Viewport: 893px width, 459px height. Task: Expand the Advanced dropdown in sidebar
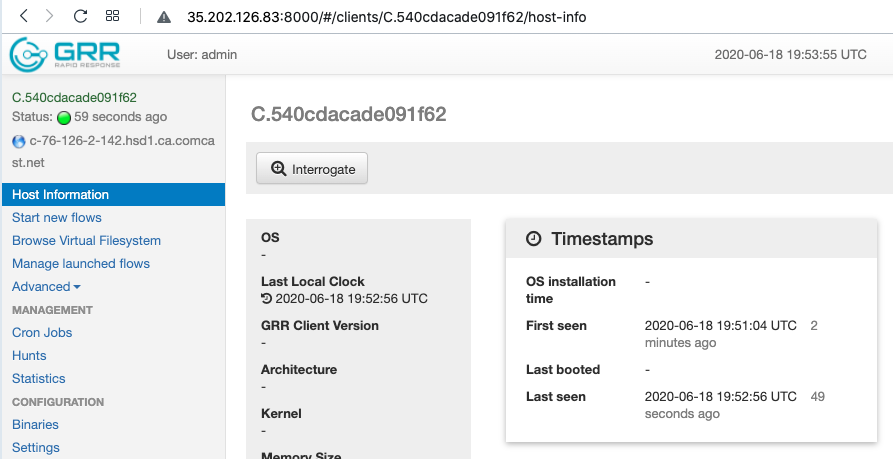(x=46, y=287)
